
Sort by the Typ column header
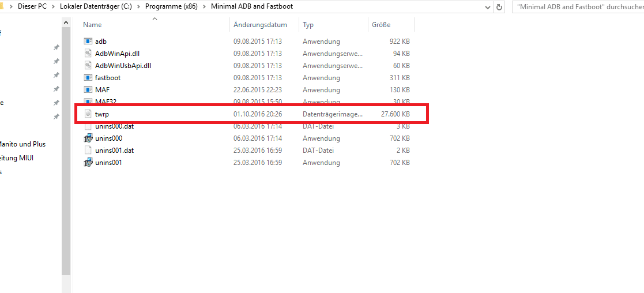308,25
